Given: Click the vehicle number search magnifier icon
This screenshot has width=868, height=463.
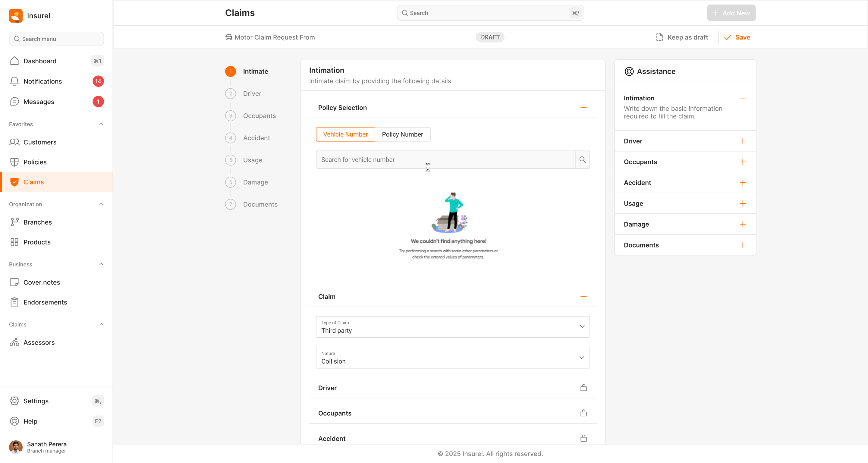Looking at the screenshot, I should pyautogui.click(x=582, y=159).
